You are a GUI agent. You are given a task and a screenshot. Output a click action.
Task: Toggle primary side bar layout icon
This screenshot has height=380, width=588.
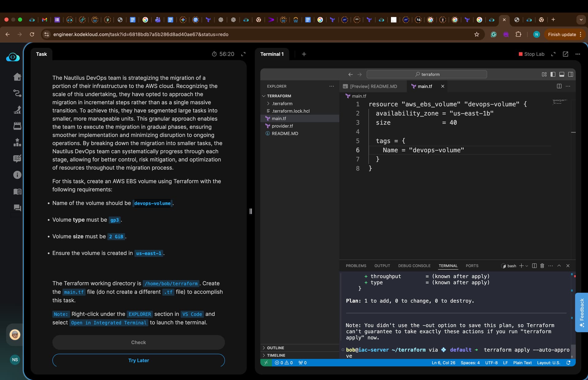(553, 74)
